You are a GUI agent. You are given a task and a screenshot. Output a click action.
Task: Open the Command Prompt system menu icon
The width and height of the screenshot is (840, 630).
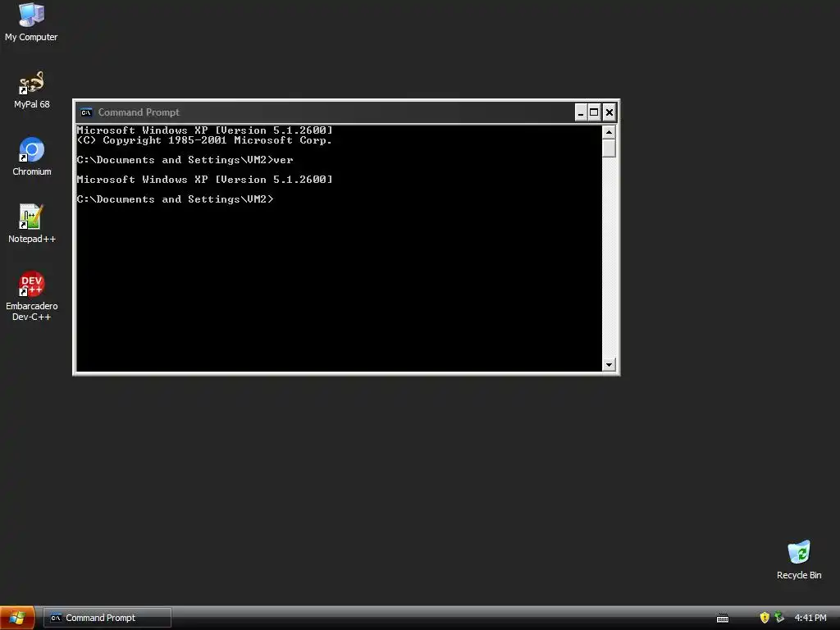click(85, 112)
